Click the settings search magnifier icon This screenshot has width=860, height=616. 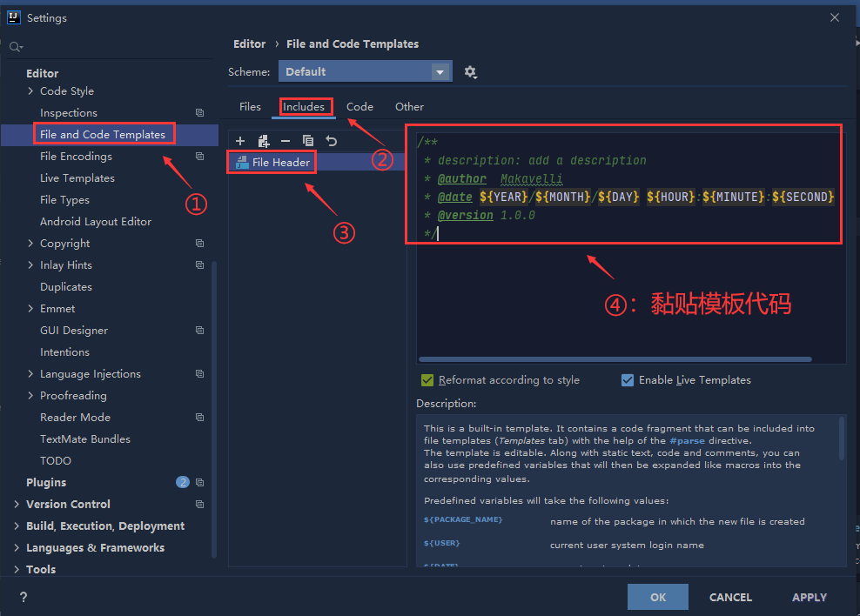16,47
